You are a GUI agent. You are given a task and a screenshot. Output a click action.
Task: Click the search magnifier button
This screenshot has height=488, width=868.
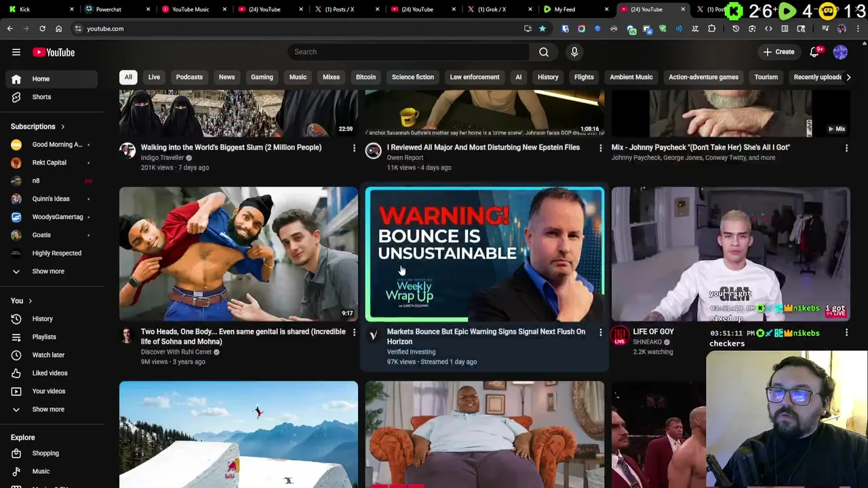(544, 52)
